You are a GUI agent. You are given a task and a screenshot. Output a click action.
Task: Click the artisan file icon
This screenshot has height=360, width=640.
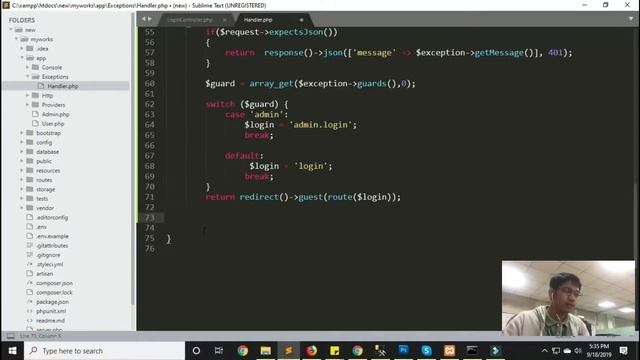point(30,274)
